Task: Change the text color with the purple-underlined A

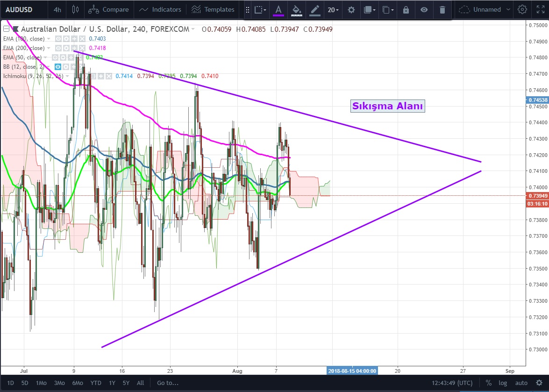Action: pos(278,9)
